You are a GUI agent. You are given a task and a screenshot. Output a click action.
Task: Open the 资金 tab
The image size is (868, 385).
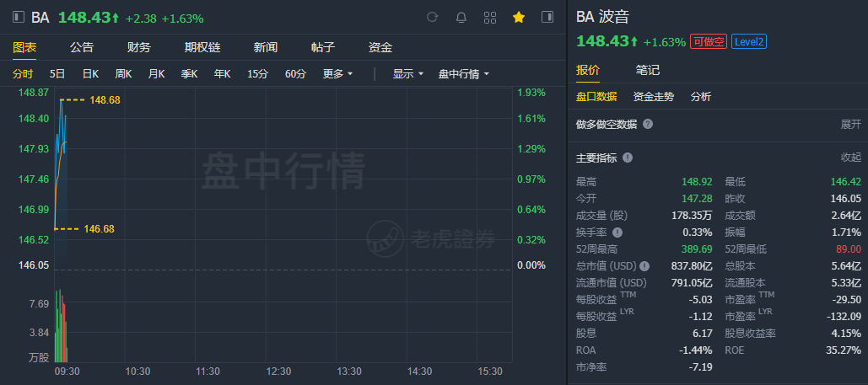pyautogui.click(x=380, y=47)
